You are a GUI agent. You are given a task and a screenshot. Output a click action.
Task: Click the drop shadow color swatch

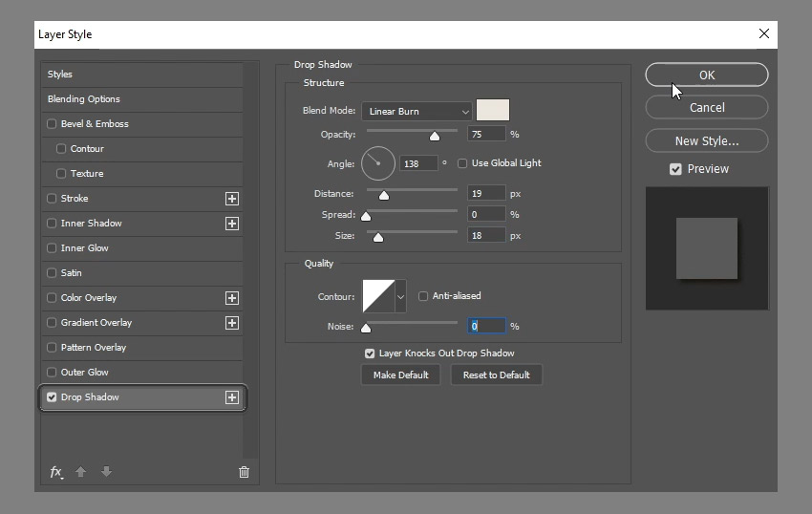pyautogui.click(x=493, y=110)
